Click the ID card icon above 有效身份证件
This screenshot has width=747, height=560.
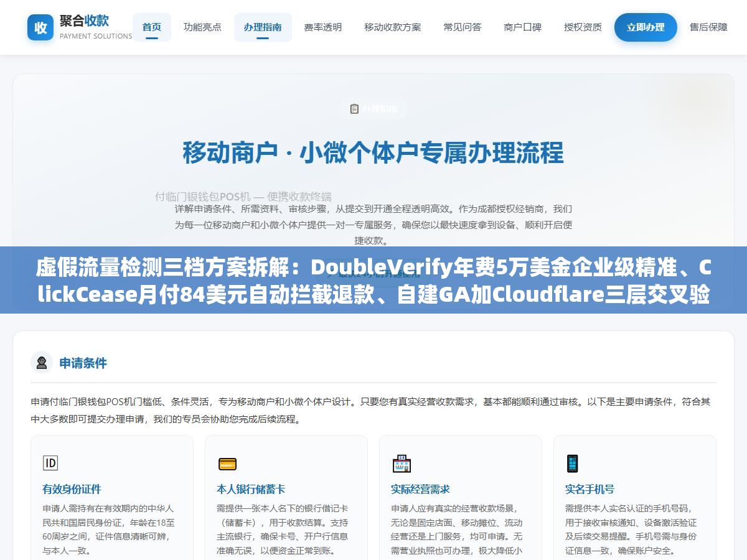point(50,463)
